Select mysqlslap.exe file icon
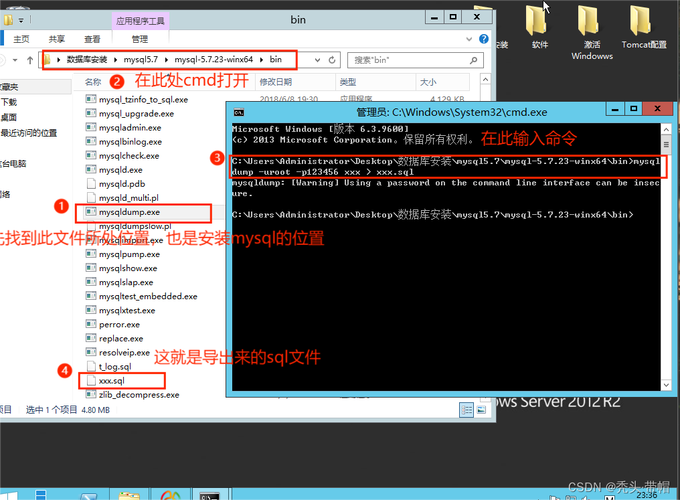680x500 pixels. [91, 282]
